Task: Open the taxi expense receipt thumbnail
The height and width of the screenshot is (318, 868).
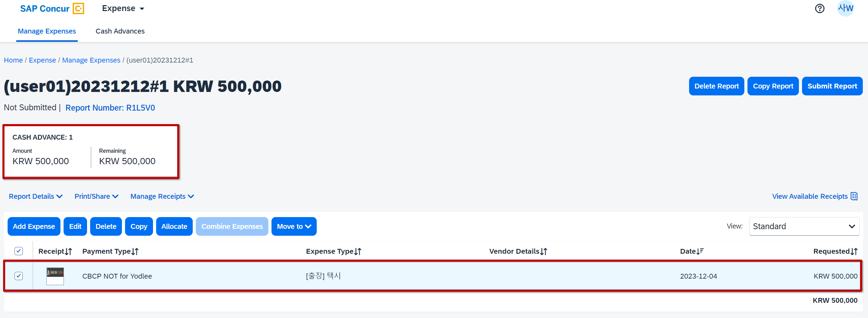Action: click(x=55, y=276)
